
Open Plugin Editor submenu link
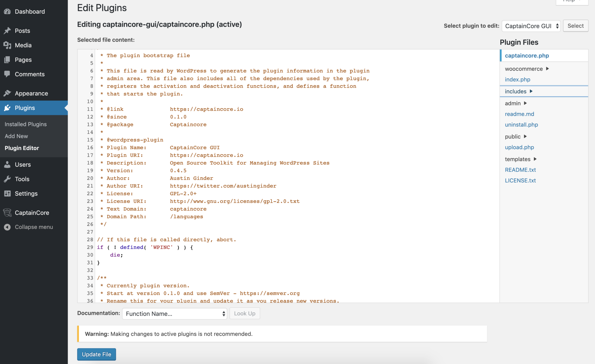coord(22,148)
